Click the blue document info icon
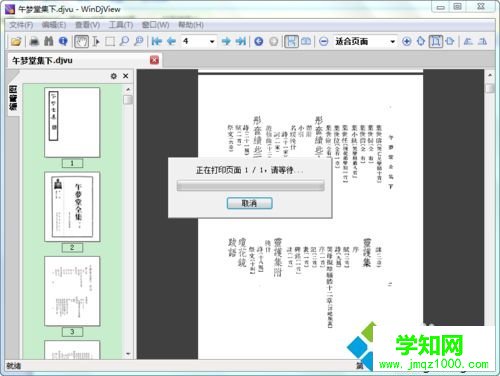This screenshot has width=500, height=376. (x=63, y=41)
